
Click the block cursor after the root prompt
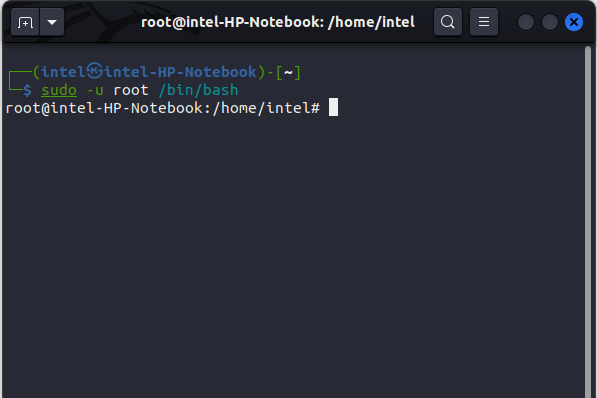[x=333, y=107]
